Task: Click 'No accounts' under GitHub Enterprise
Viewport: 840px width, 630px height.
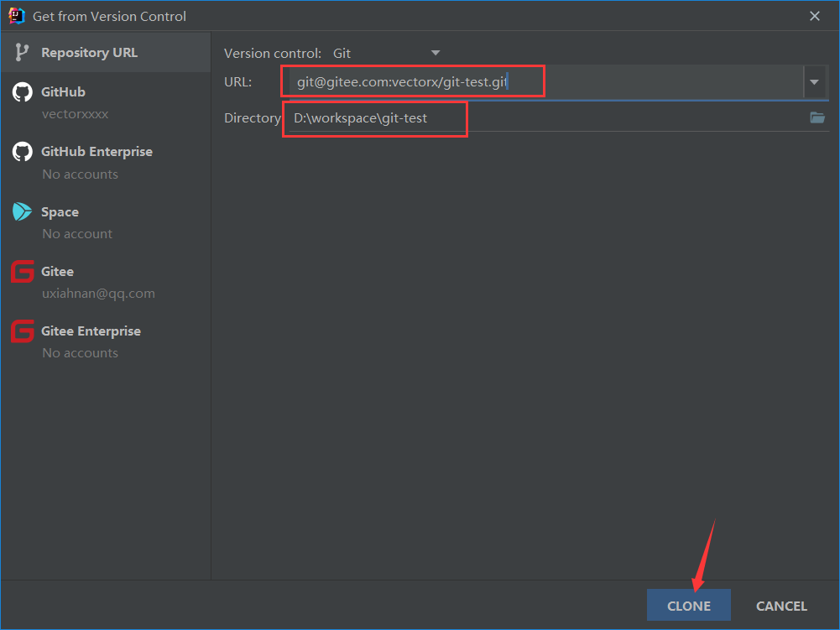Action: coord(81,174)
